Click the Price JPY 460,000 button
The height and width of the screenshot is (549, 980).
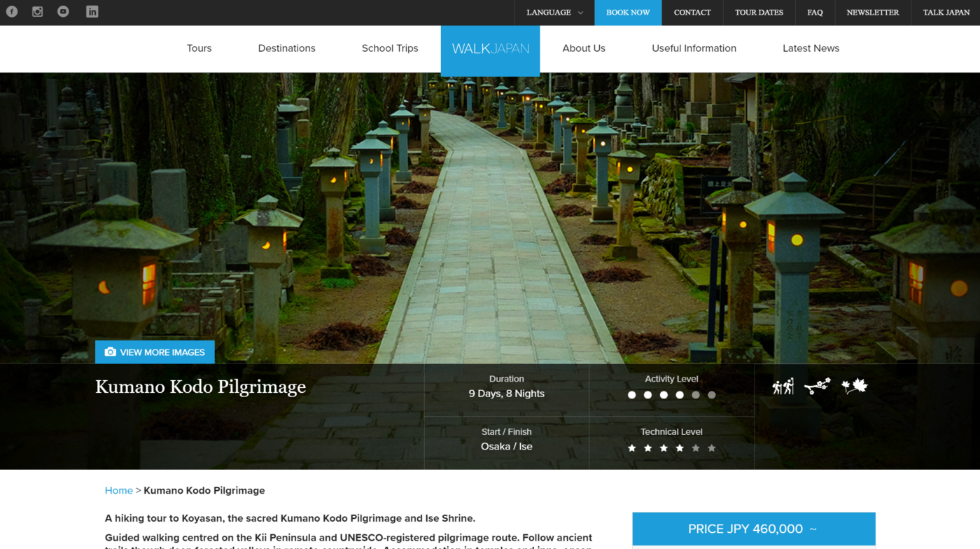pyautogui.click(x=753, y=529)
